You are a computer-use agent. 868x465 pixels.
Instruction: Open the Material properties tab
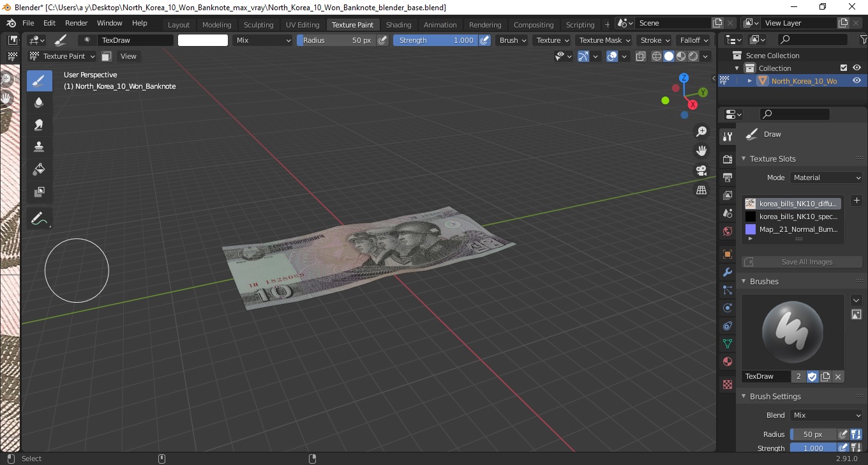pos(727,362)
